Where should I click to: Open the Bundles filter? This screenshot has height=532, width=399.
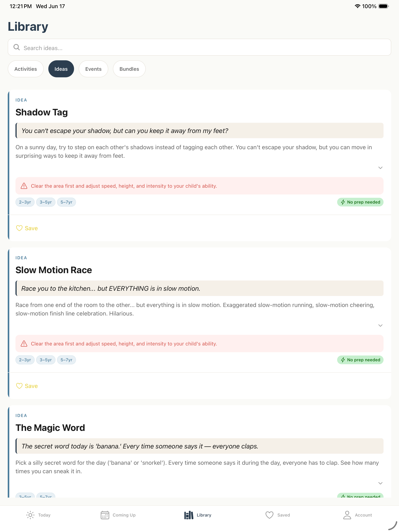pyautogui.click(x=129, y=69)
